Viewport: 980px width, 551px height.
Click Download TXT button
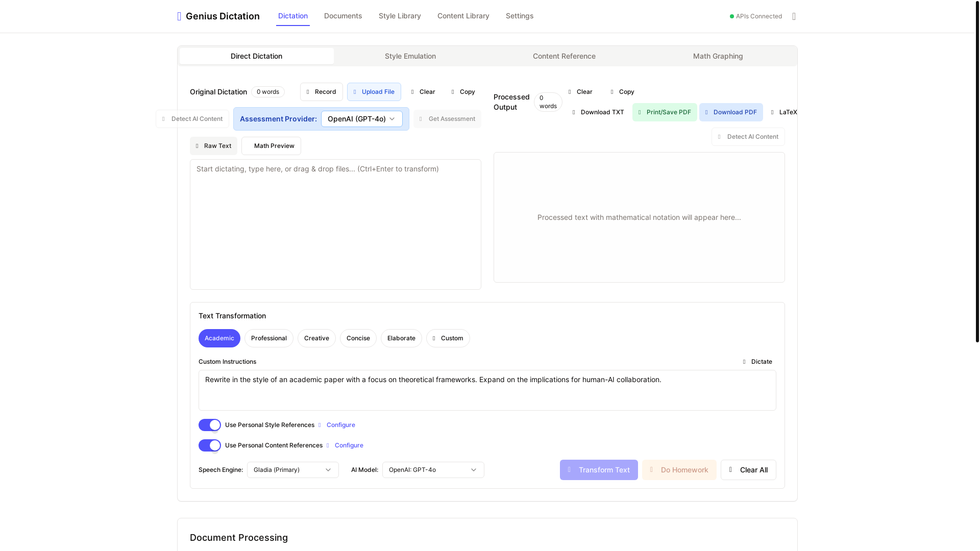(598, 112)
